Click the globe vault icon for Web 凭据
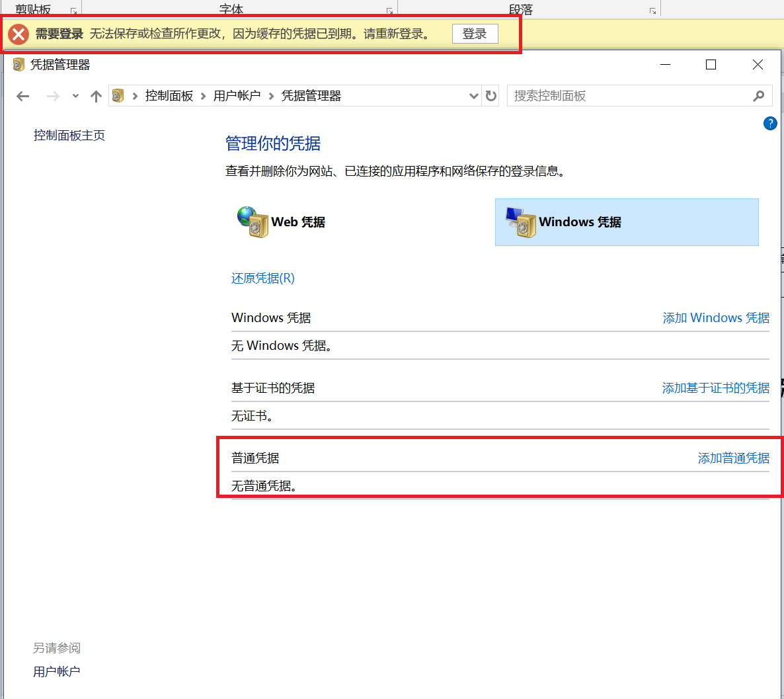Screen dimensions: 784x699 253,222
